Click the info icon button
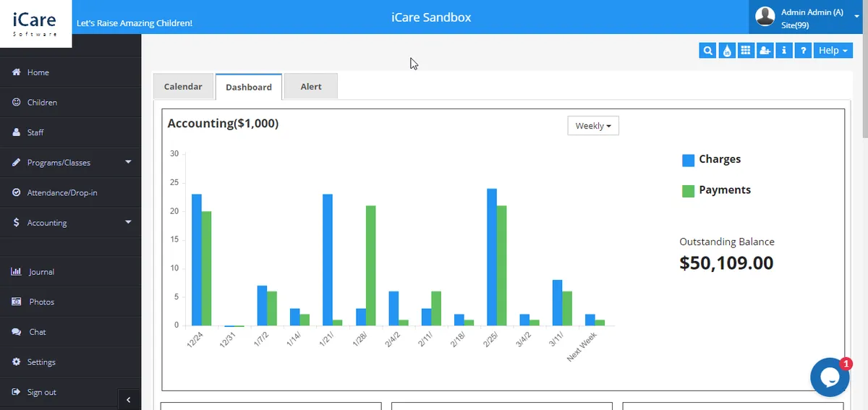This screenshot has width=868, height=410. [x=784, y=51]
